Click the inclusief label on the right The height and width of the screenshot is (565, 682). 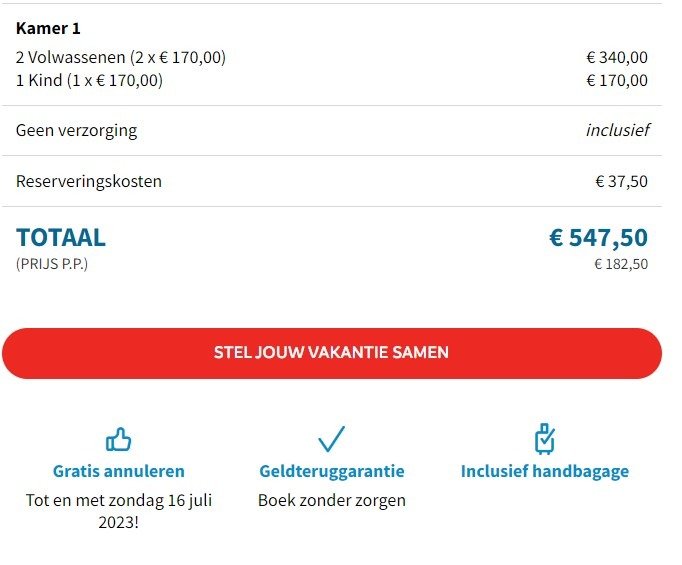(617, 130)
